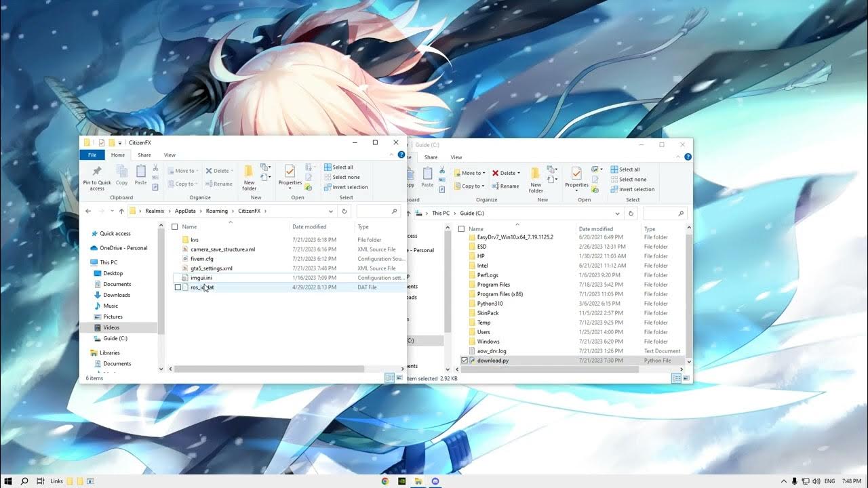This screenshot has width=868, height=488.
Task: Open the File tab in CitizenFX window
Action: pos(92,155)
